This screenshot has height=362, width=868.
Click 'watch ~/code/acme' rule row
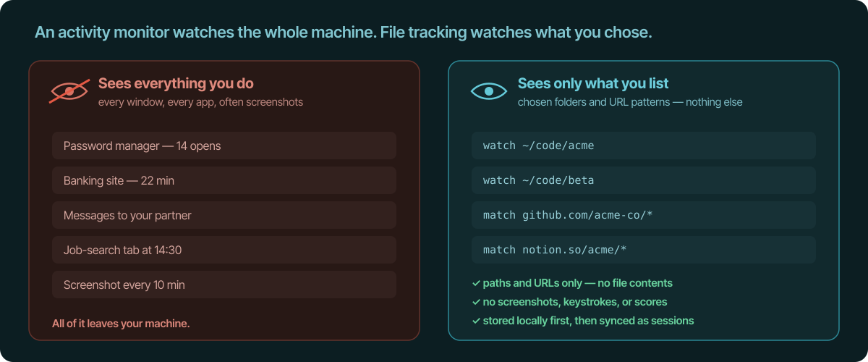coord(644,146)
